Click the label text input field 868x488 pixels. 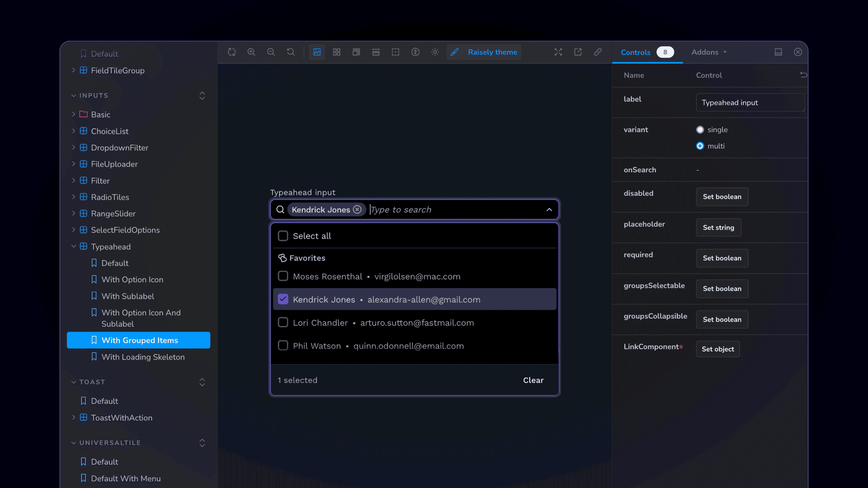coord(750,103)
